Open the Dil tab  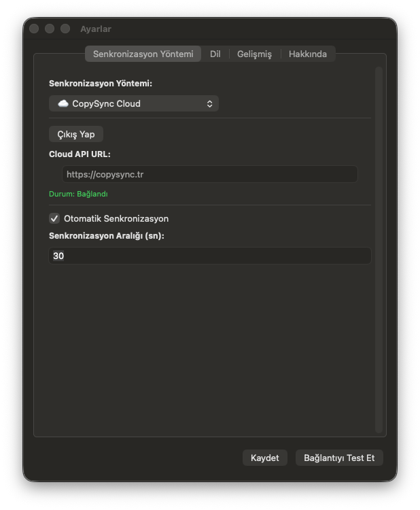pyautogui.click(x=215, y=54)
